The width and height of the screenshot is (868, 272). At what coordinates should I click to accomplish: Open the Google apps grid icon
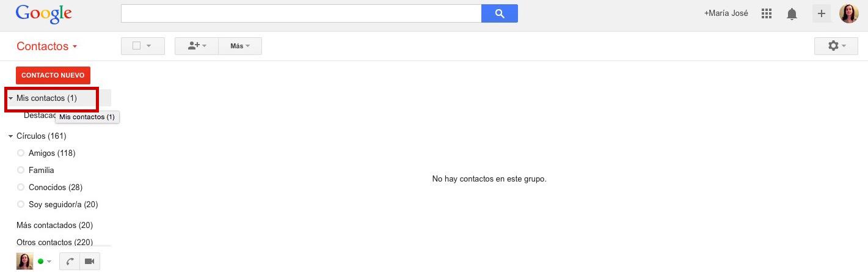[x=767, y=13]
